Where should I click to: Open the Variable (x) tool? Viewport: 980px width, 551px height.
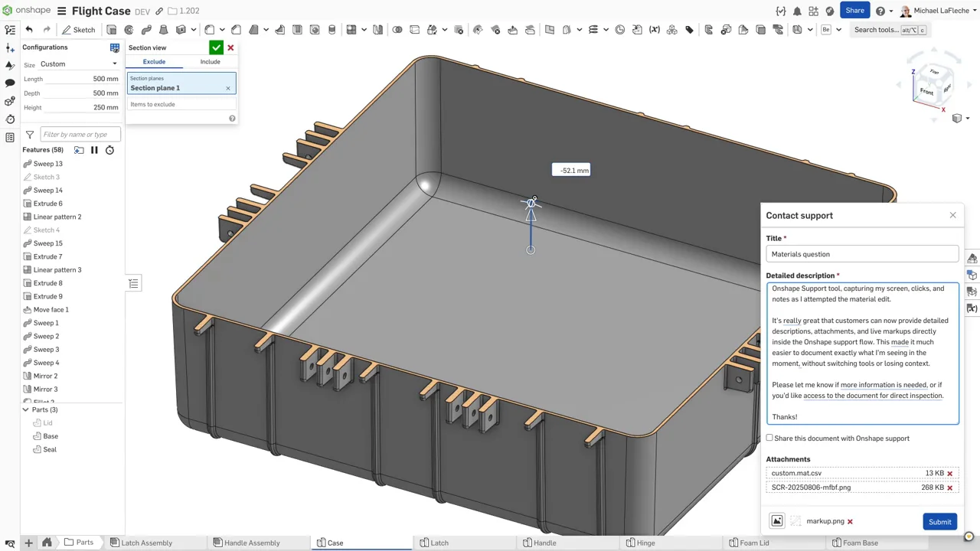(654, 30)
